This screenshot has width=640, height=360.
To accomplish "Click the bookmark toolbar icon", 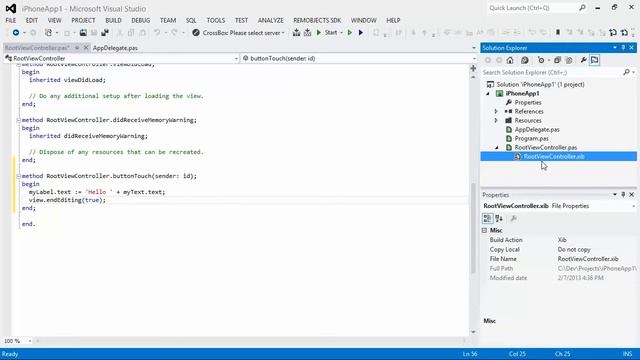I will (558, 33).
